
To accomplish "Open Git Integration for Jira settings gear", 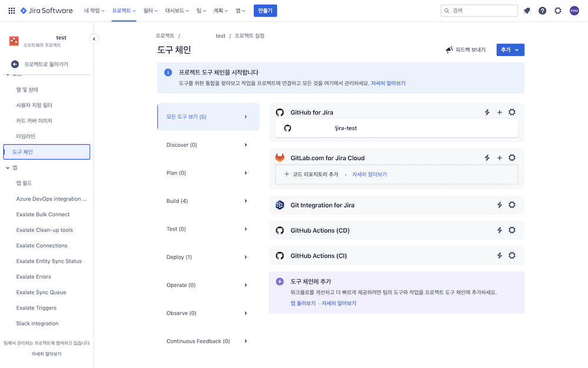I will (512, 205).
